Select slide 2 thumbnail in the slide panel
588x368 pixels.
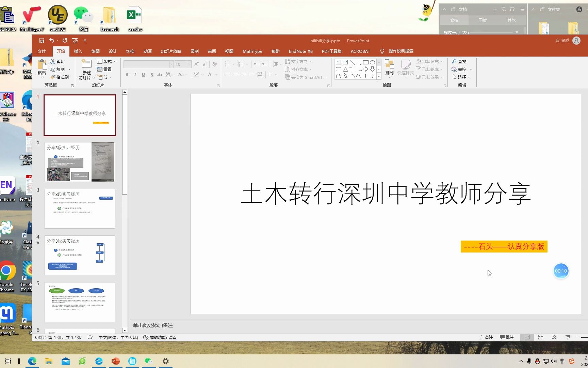(80, 162)
